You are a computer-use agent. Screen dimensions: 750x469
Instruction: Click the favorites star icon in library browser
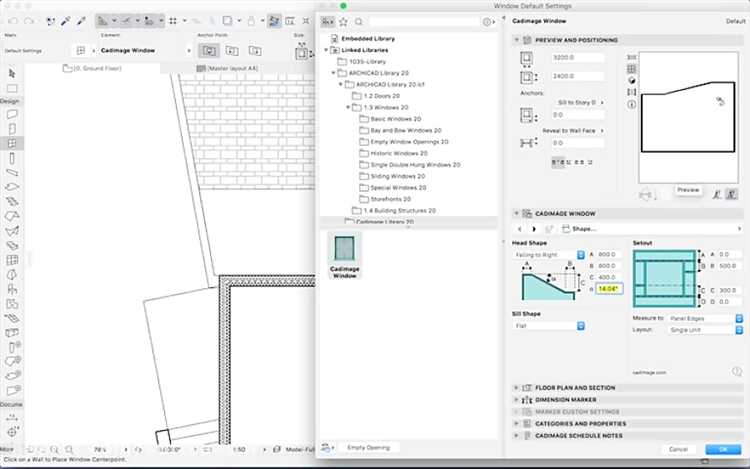click(x=343, y=22)
